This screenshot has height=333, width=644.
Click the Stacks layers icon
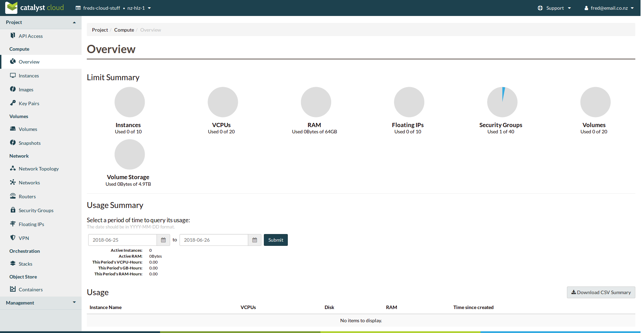click(13, 264)
